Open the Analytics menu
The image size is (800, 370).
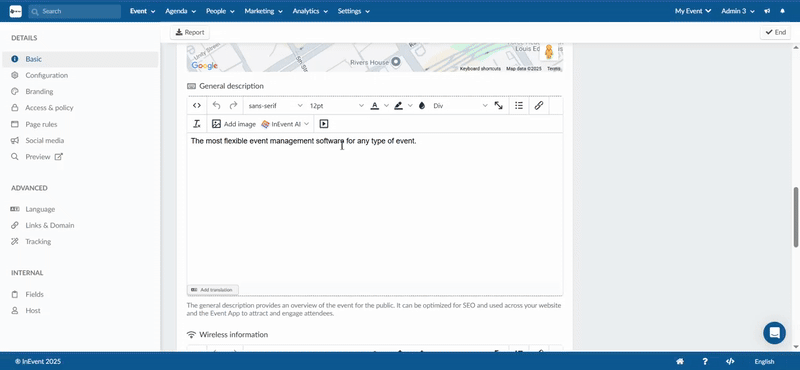click(310, 11)
